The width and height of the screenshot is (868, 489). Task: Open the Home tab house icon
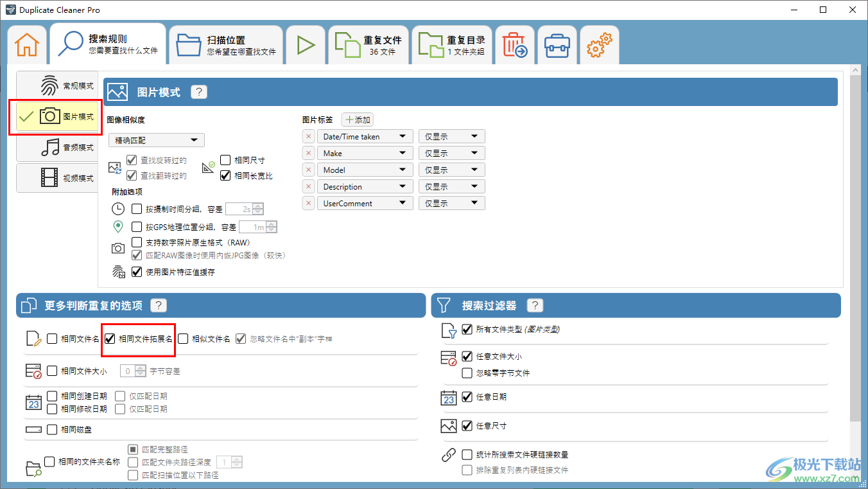coord(27,45)
